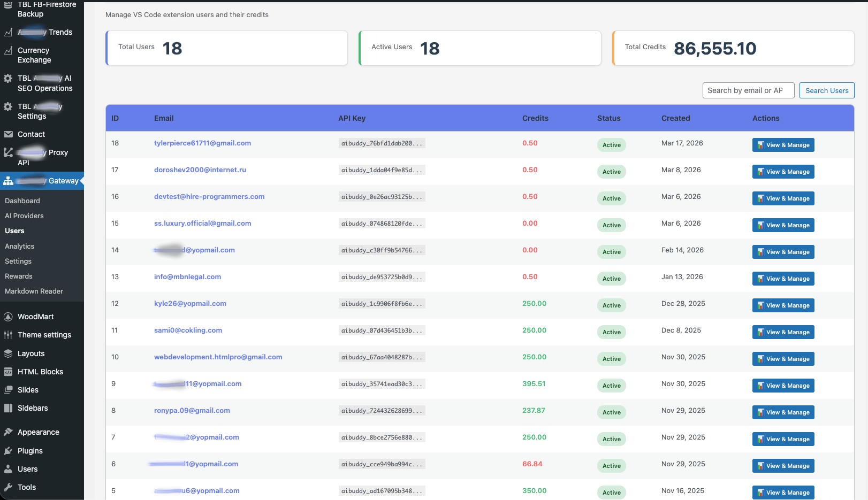Click the Contact envelope icon in sidebar
This screenshot has height=500, width=868.
pyautogui.click(x=8, y=134)
